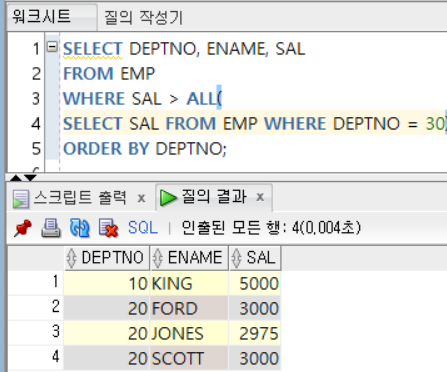Collapse the SQL statement fold marker
447x372 pixels.
pos(52,46)
